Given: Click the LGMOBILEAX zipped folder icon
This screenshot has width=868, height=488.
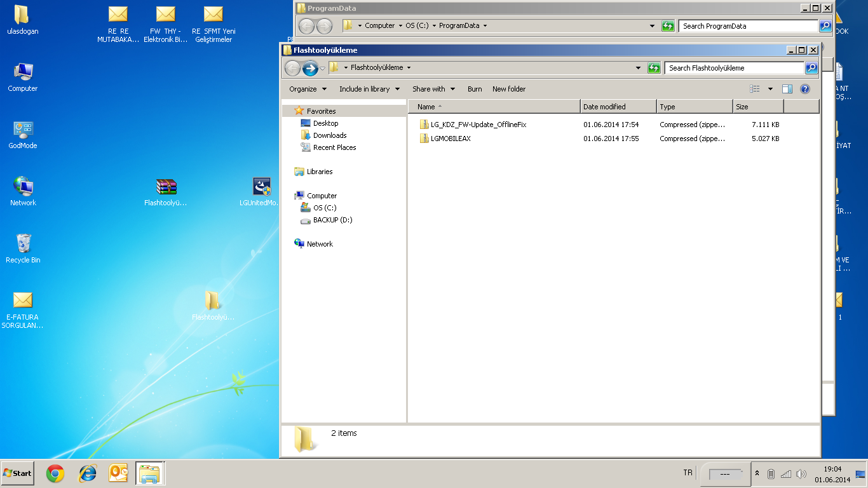Looking at the screenshot, I should point(424,139).
